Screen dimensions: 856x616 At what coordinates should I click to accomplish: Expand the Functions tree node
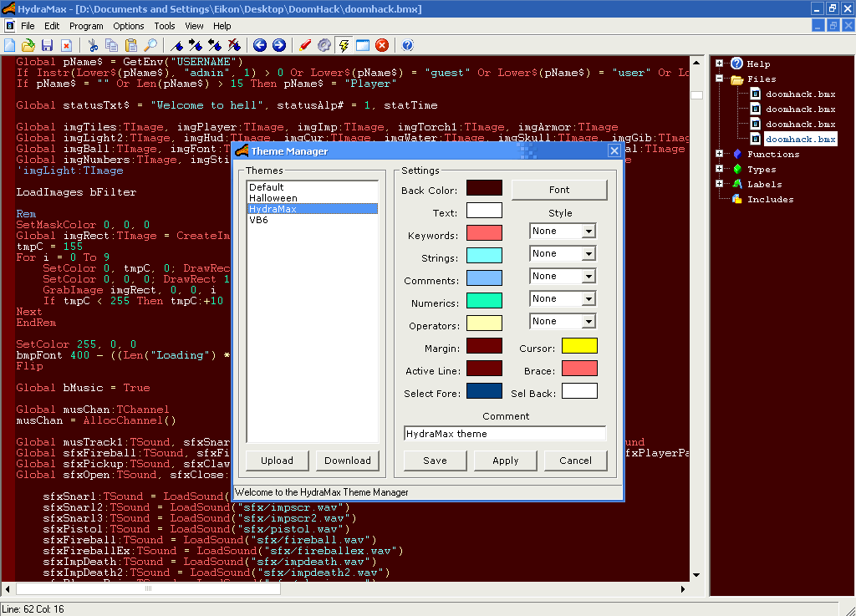pyautogui.click(x=719, y=154)
